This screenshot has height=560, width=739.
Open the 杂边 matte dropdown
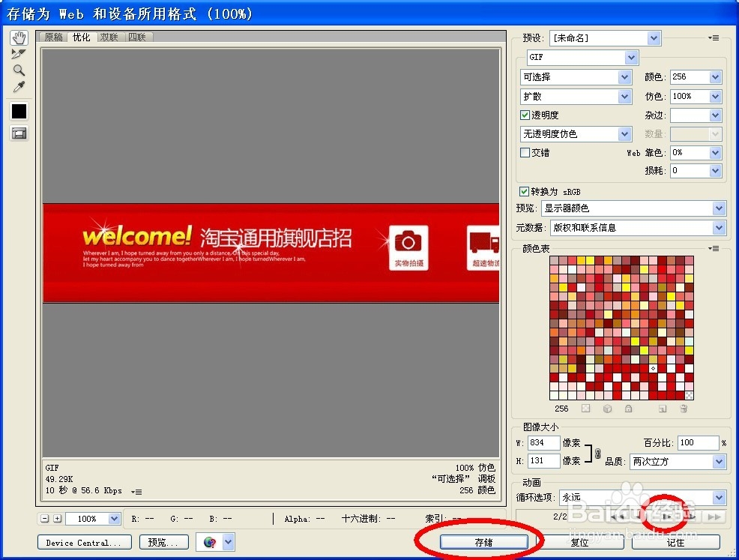click(696, 115)
